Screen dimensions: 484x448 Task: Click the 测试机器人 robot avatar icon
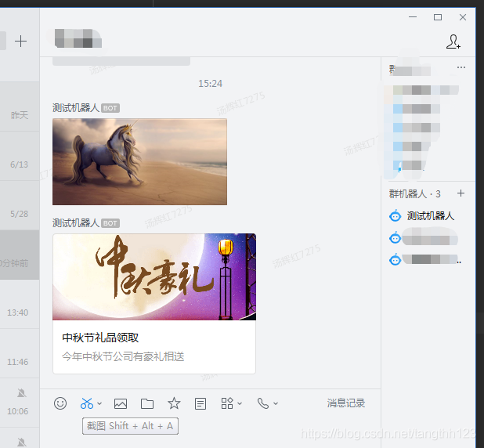pos(395,216)
